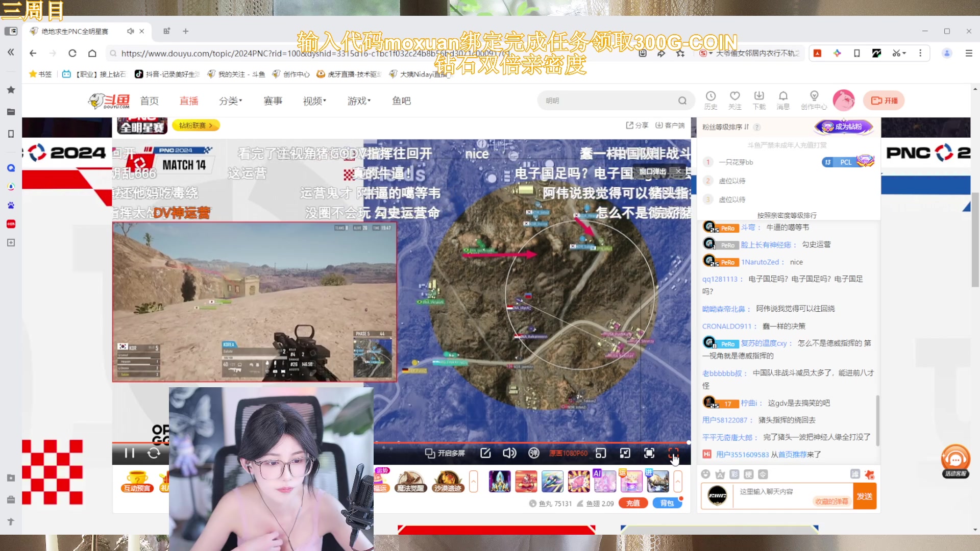Click the web fullscreen icon in player

pyautogui.click(x=649, y=453)
